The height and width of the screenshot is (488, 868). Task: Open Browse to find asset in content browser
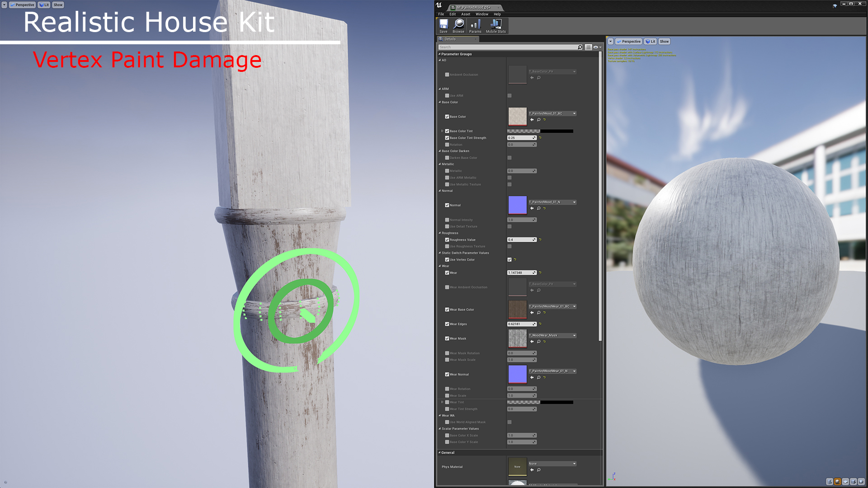pos(458,26)
